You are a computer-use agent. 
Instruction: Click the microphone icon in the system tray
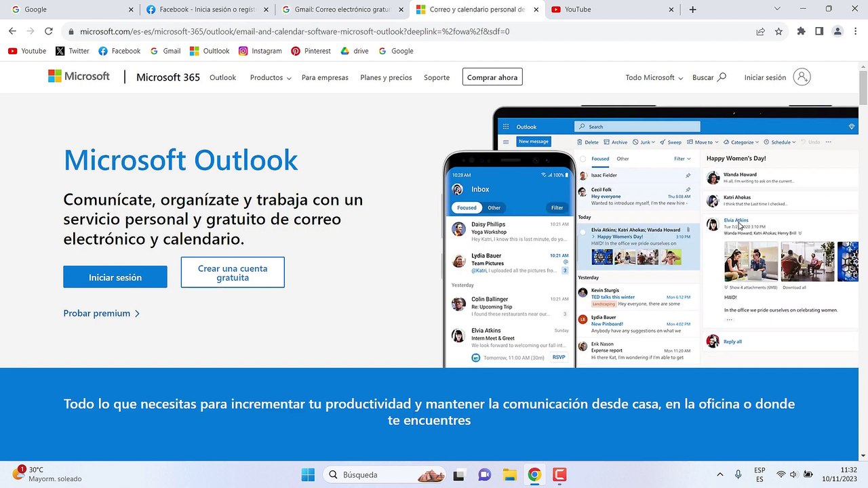[738, 474]
